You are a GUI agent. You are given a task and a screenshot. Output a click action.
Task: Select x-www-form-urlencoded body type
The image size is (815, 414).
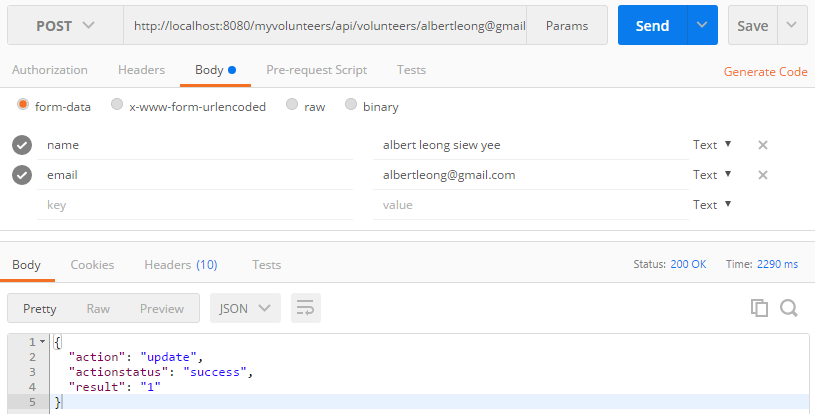117,104
